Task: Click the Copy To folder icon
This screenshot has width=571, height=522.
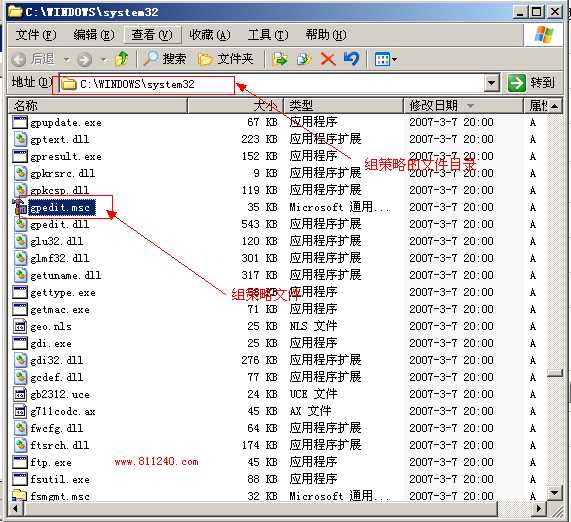Action: coord(304,59)
